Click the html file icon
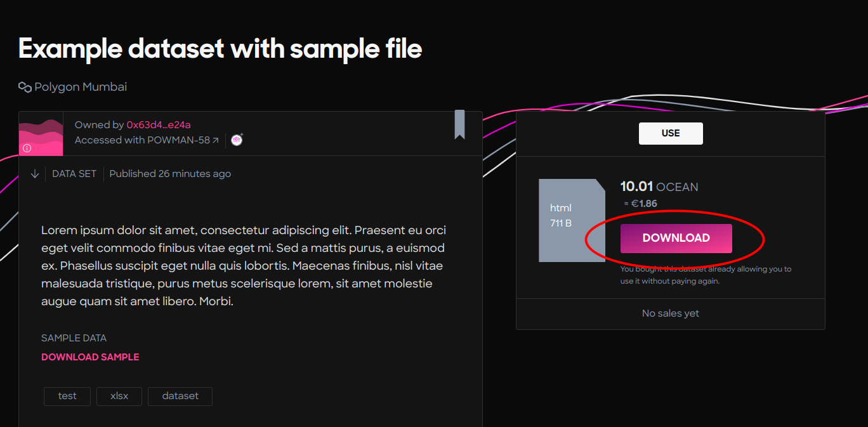Screen dimensions: 868x427 (572, 220)
